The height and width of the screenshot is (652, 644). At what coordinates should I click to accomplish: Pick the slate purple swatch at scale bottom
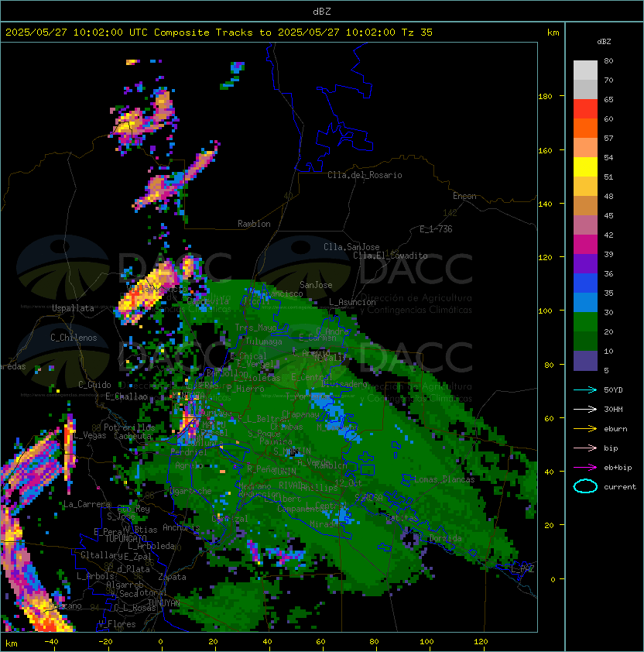(585, 361)
